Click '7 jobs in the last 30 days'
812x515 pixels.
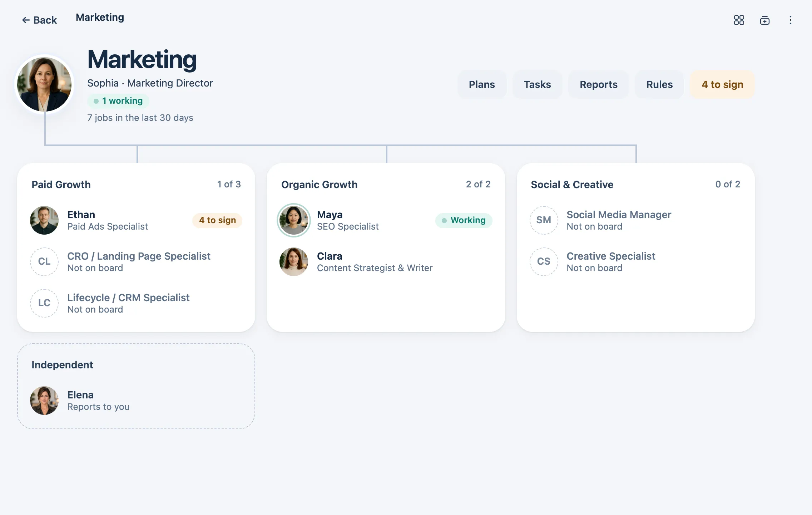[140, 118]
